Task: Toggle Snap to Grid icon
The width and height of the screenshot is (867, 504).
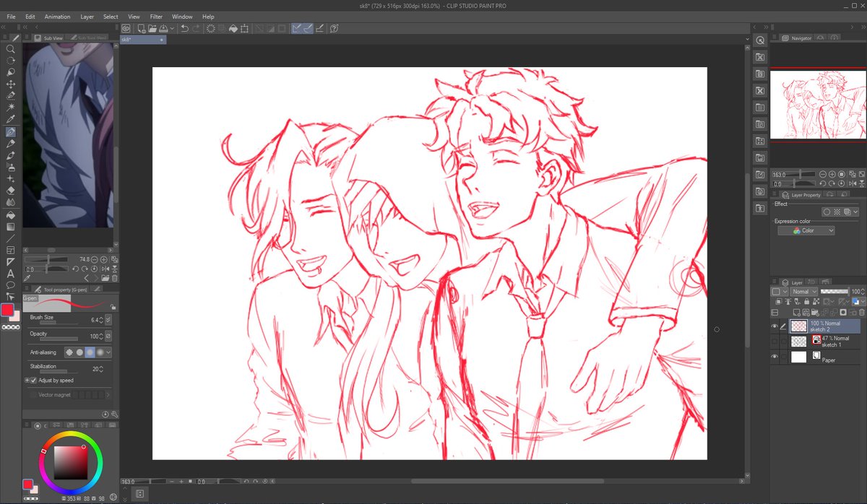Action: pos(320,29)
